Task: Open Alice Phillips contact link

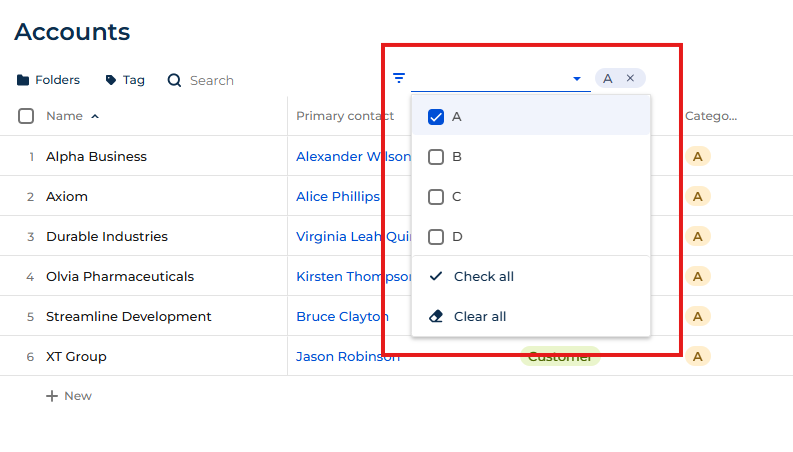Action: pyautogui.click(x=338, y=196)
